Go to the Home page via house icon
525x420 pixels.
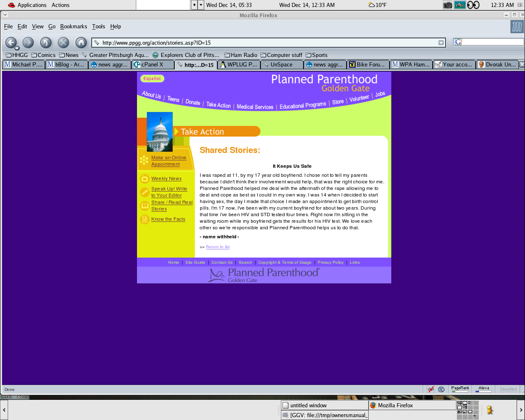81,42
